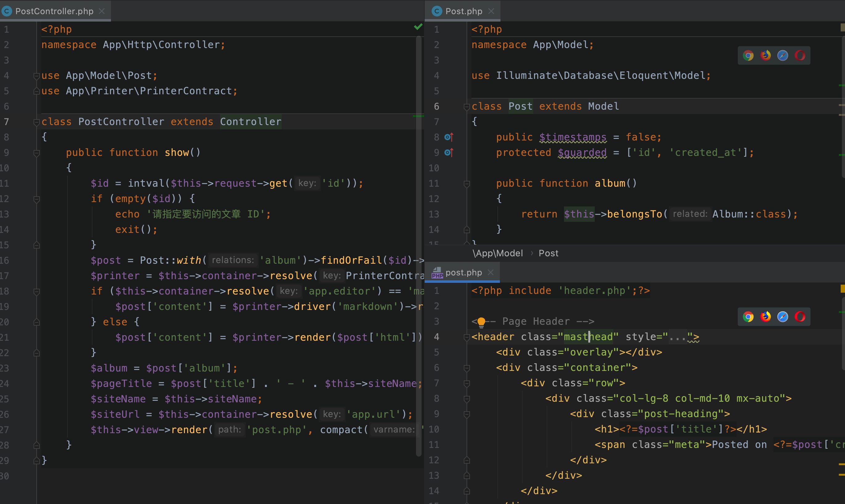845x504 pixels.
Task: Click the Controller parent class name
Action: [x=251, y=122]
